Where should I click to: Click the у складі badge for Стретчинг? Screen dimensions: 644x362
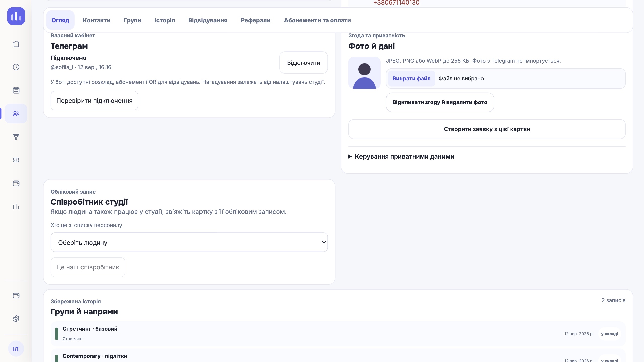(610, 334)
